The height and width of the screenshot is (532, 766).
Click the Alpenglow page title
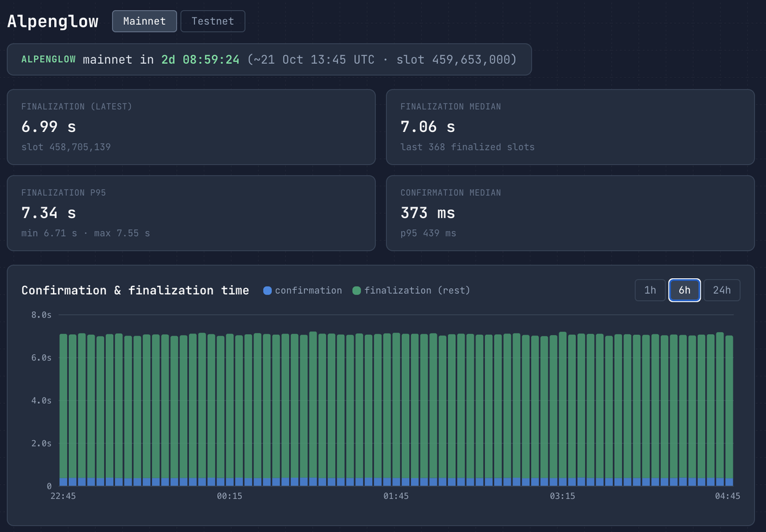53,21
